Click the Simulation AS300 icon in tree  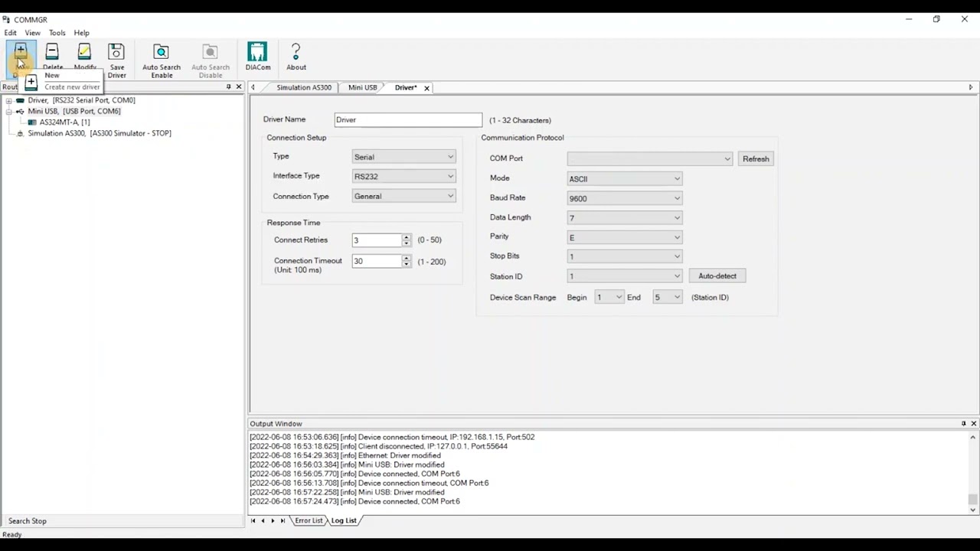[20, 133]
